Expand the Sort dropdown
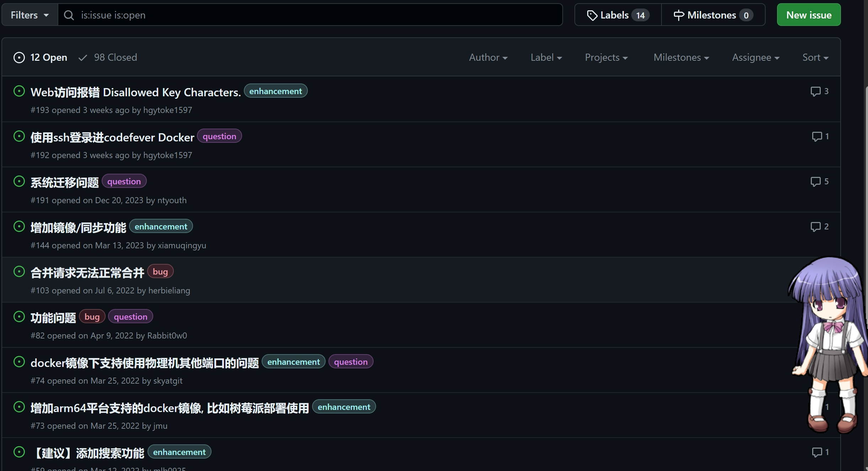The width and height of the screenshot is (868, 471). (815, 57)
